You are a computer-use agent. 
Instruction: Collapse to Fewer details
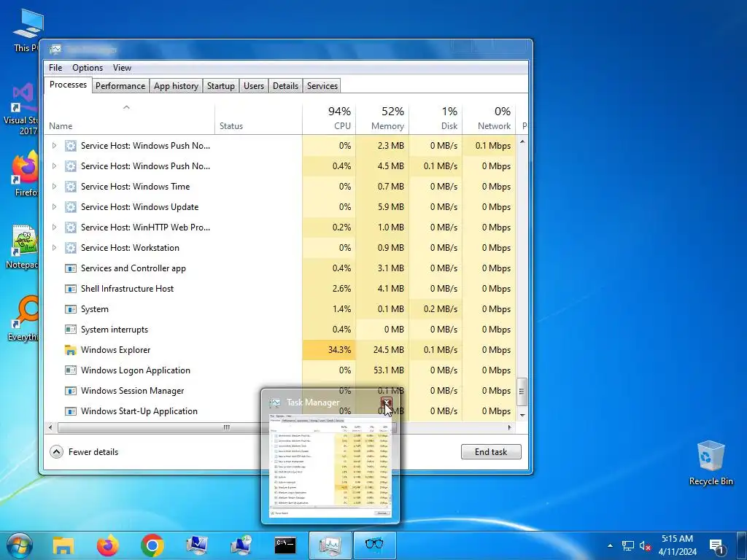coord(85,452)
